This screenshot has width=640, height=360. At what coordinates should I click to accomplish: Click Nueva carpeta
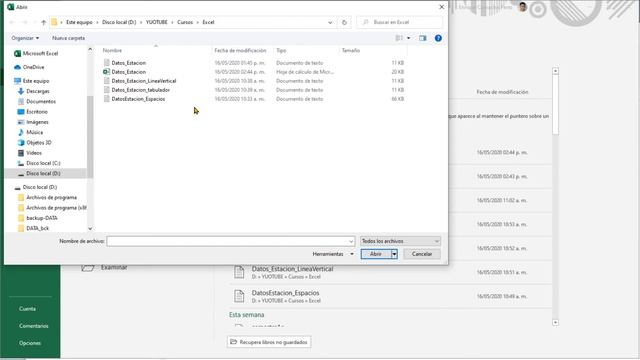pos(68,38)
